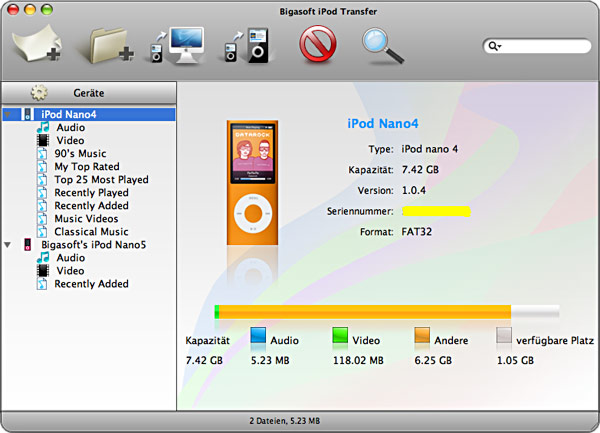Click the 1.05 GB available space value

click(515, 360)
